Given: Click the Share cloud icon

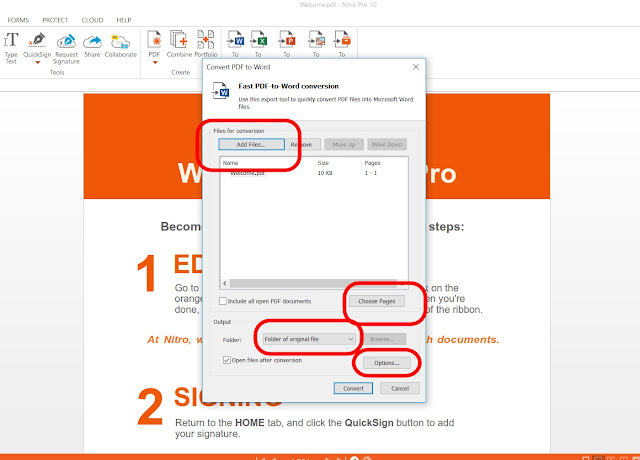Looking at the screenshot, I should coord(92,41).
